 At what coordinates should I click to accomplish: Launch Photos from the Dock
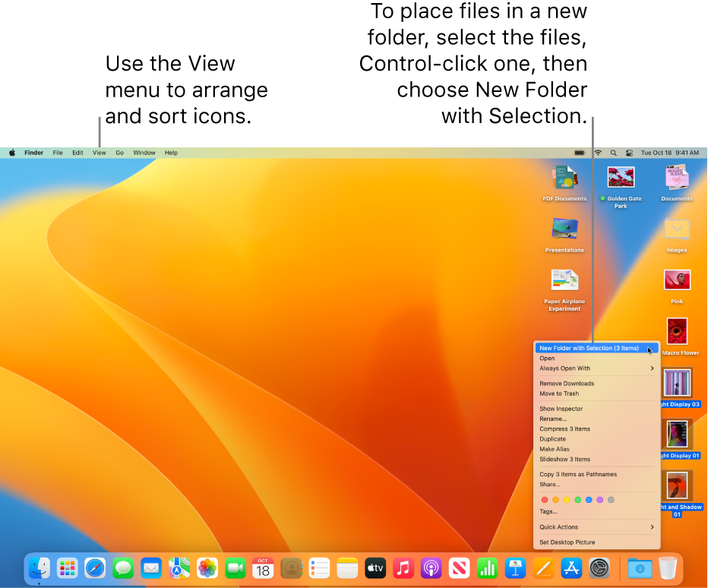click(207, 568)
